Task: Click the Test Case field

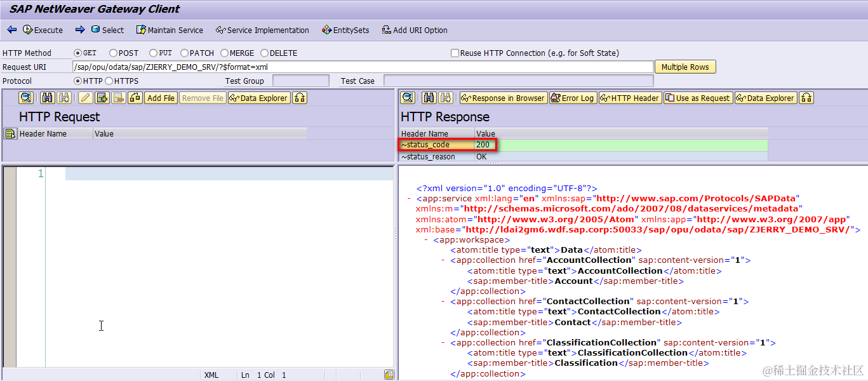Action: pos(518,81)
